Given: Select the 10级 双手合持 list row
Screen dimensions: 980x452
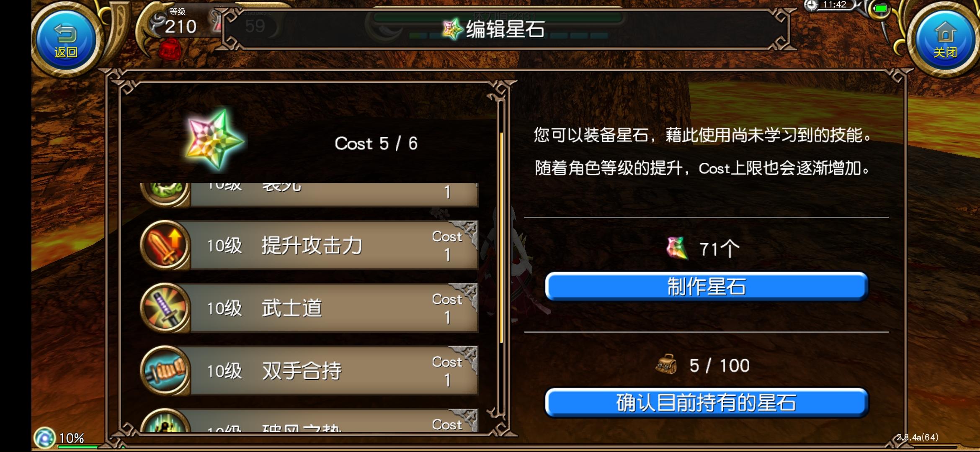Looking at the screenshot, I should click(309, 371).
